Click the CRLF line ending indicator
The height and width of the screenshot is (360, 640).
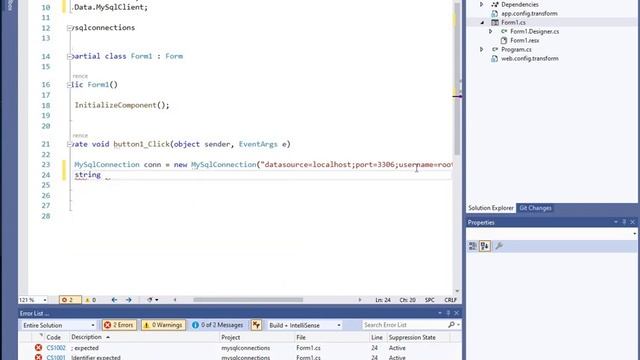click(451, 300)
